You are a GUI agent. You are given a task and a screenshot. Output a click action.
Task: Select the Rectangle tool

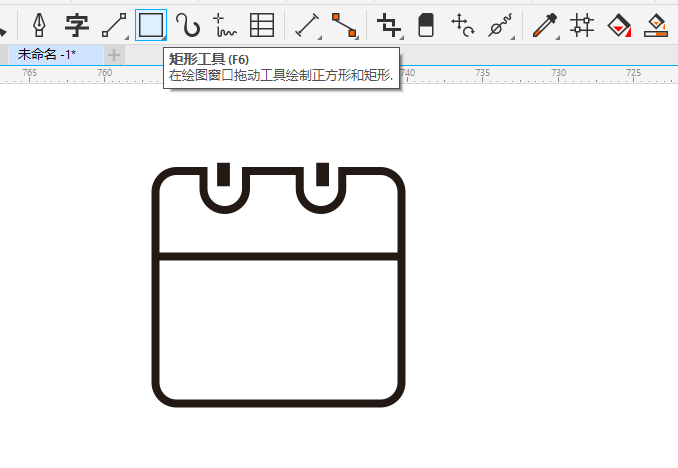click(151, 25)
